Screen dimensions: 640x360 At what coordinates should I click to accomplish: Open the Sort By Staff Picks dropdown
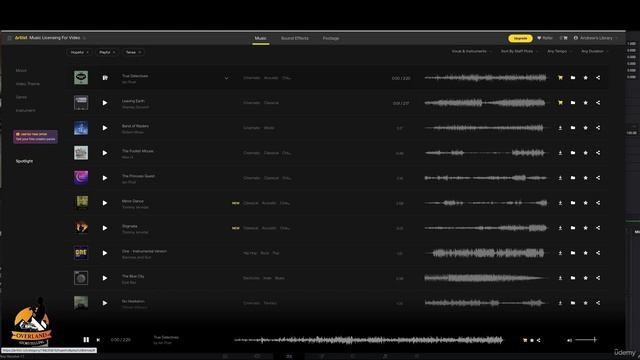519,51
